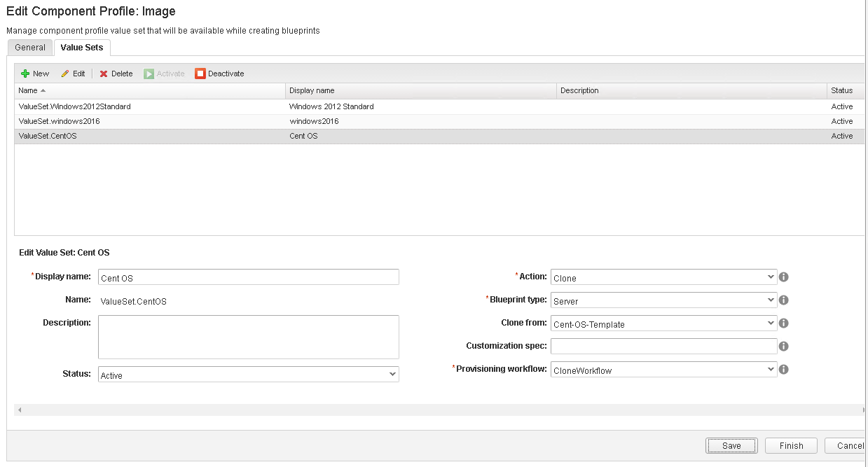Open the Status dropdown showing Active
Viewport: 868px width, 467px height.
[x=248, y=375]
